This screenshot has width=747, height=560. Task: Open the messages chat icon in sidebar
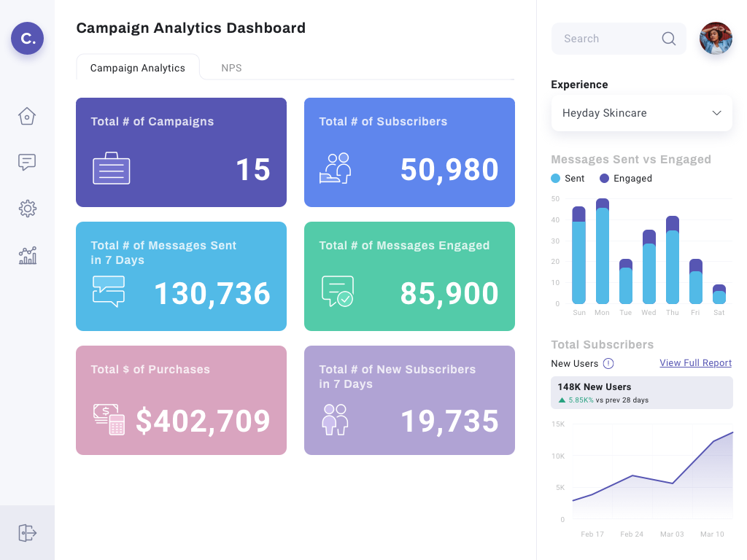27,162
